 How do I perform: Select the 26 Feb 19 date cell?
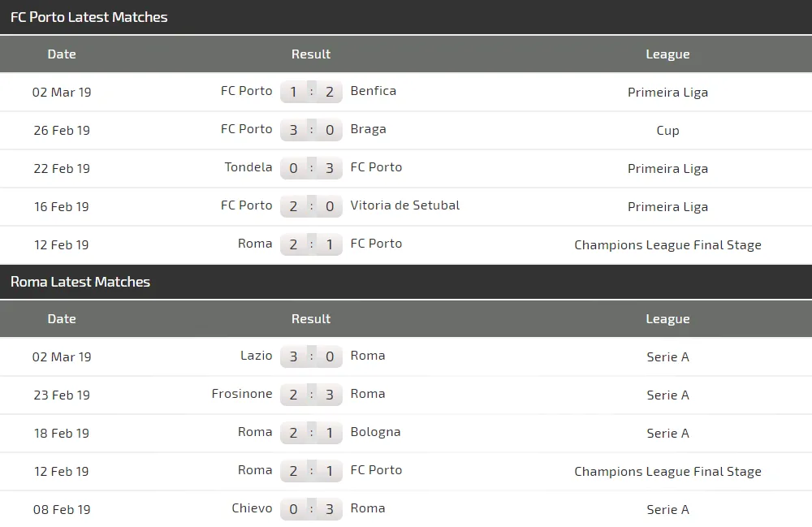pos(62,130)
